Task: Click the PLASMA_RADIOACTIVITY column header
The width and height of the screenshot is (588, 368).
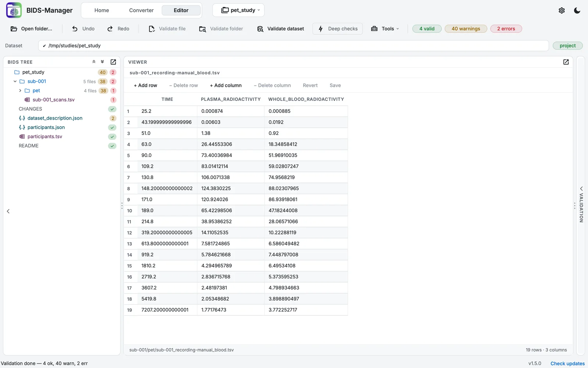Action: [x=231, y=99]
